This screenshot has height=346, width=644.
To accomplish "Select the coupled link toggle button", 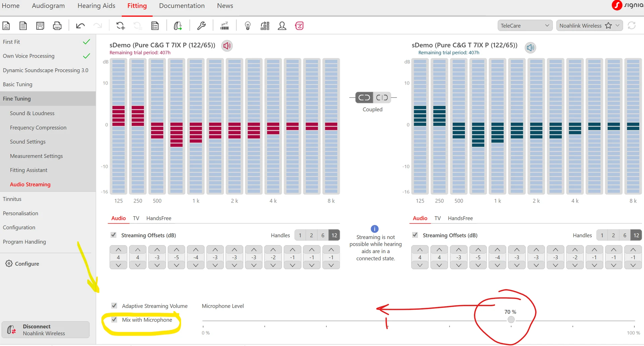I will tap(364, 98).
